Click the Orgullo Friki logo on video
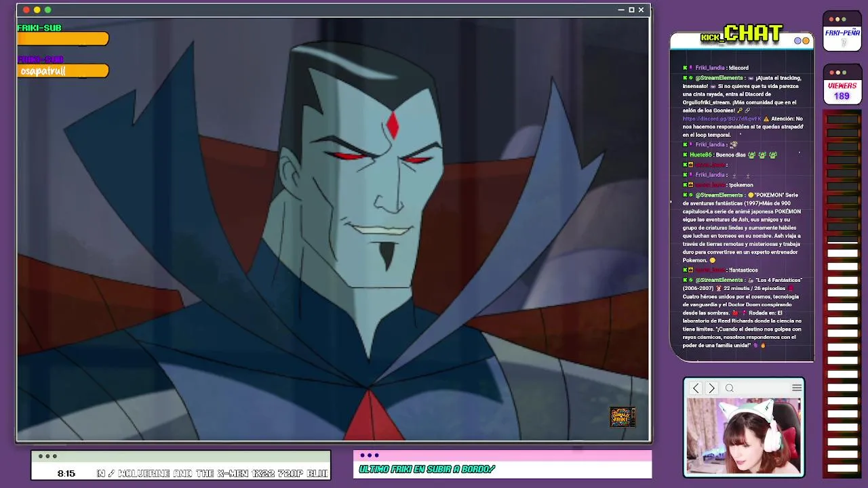This screenshot has height=488, width=868. coord(623,417)
